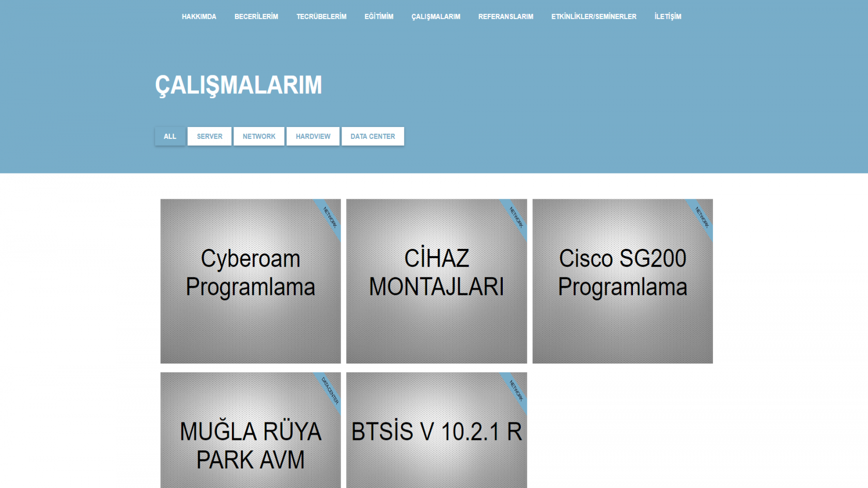Open the HAKKIMDA menu item
Screen dimensions: 868x488
coord(199,17)
